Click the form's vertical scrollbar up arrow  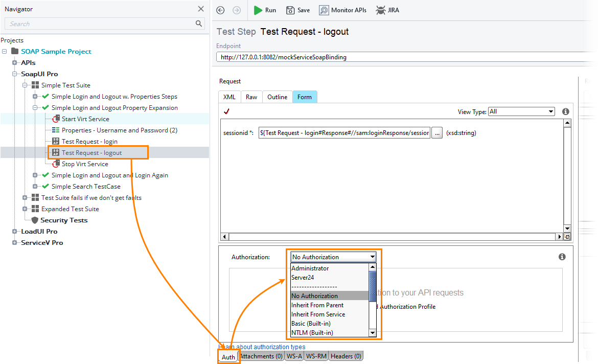pyautogui.click(x=567, y=123)
